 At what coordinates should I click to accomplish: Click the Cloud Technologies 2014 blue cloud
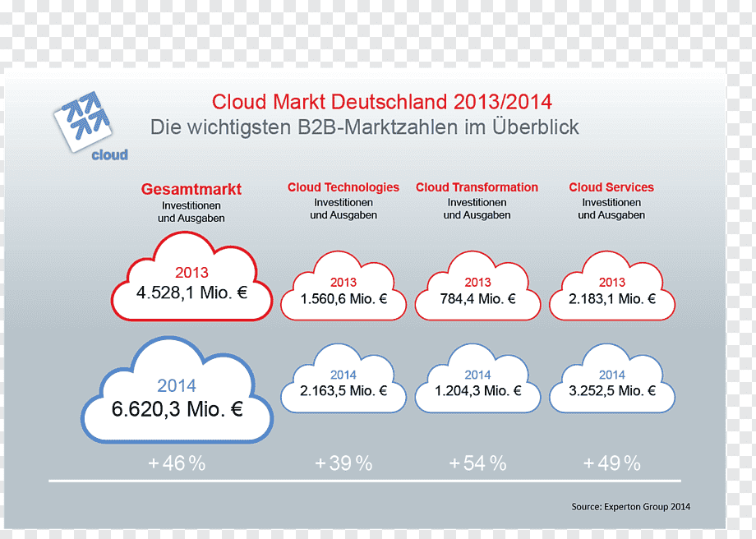[x=343, y=379]
